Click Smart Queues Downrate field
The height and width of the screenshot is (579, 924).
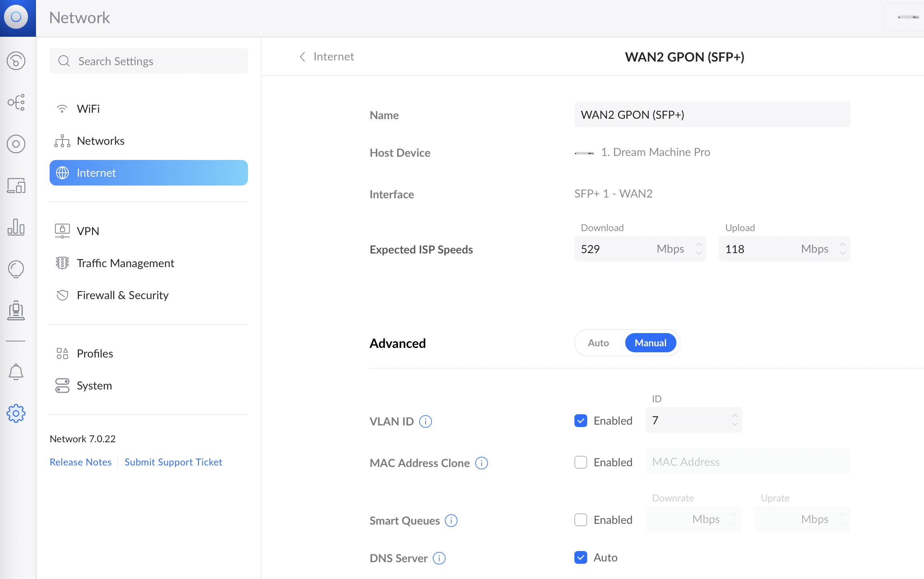point(694,519)
